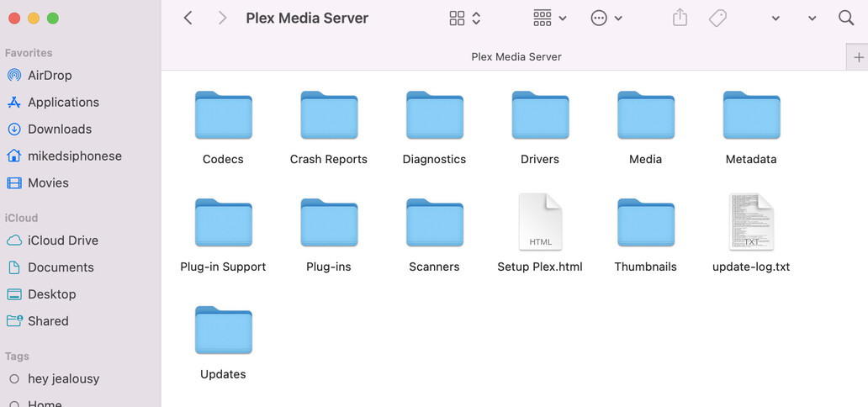Click the icon view grid button

coord(457,18)
